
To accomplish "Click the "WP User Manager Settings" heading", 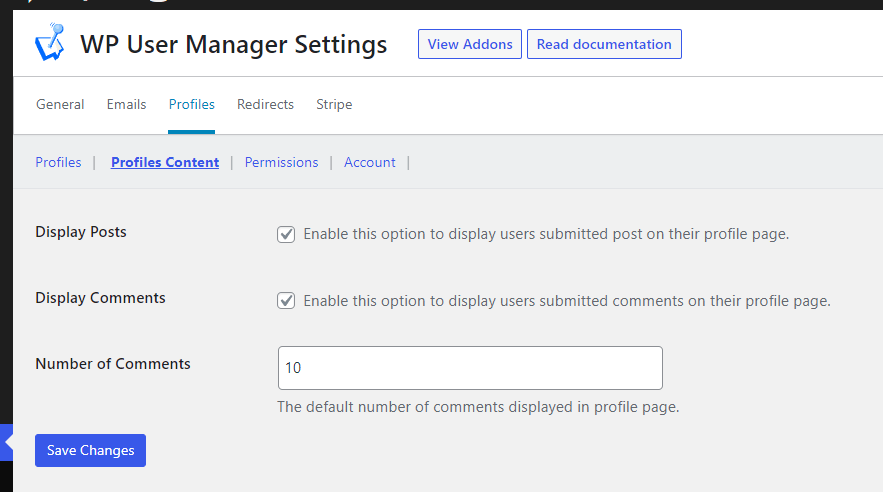I will [234, 44].
